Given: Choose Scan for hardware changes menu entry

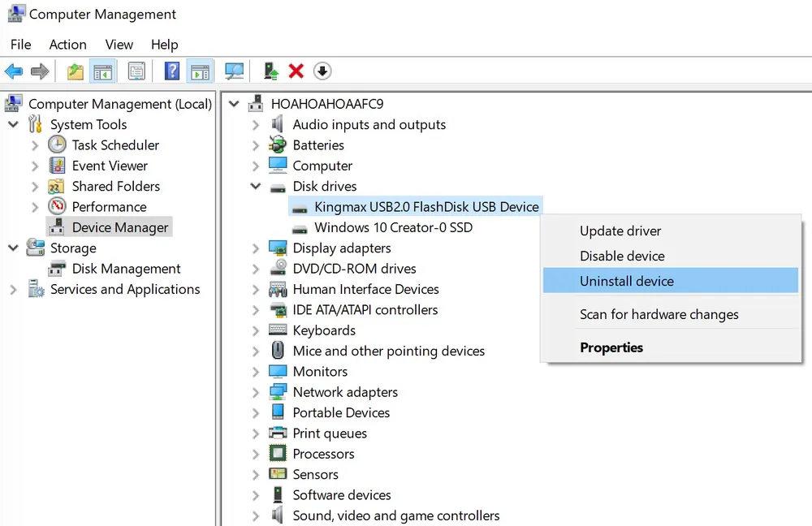Looking at the screenshot, I should click(671, 314).
